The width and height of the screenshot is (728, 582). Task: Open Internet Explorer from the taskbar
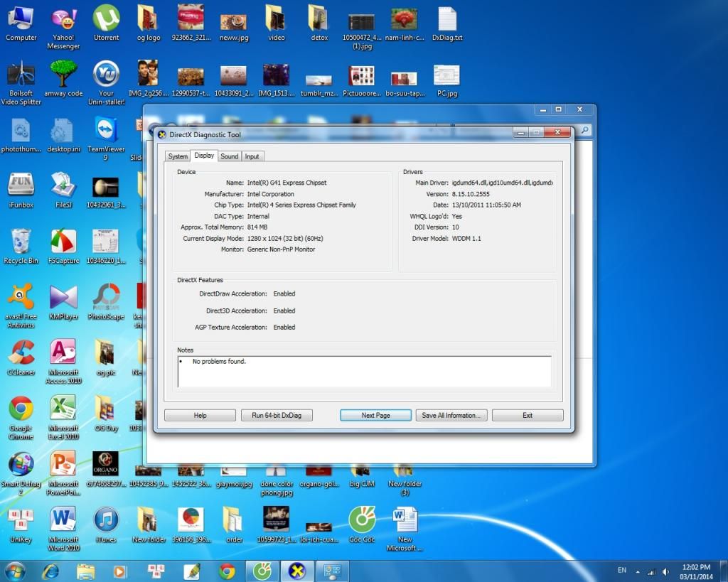coord(51,571)
